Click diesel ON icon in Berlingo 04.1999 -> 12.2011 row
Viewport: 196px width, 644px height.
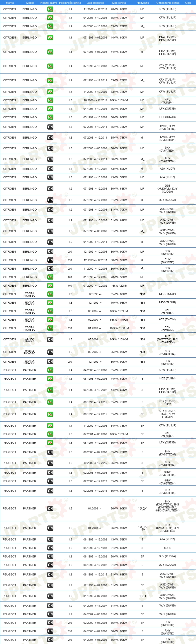(50, 242)
